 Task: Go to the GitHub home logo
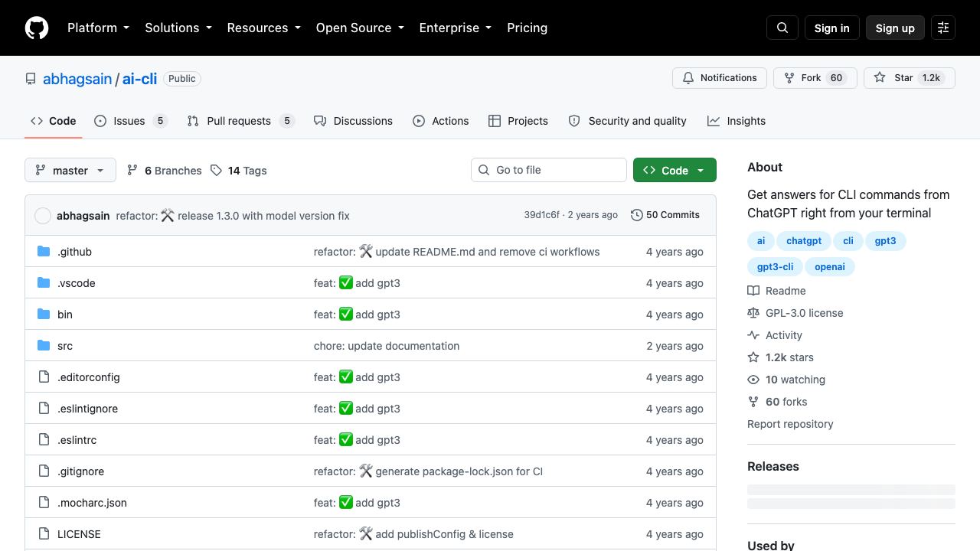[37, 28]
